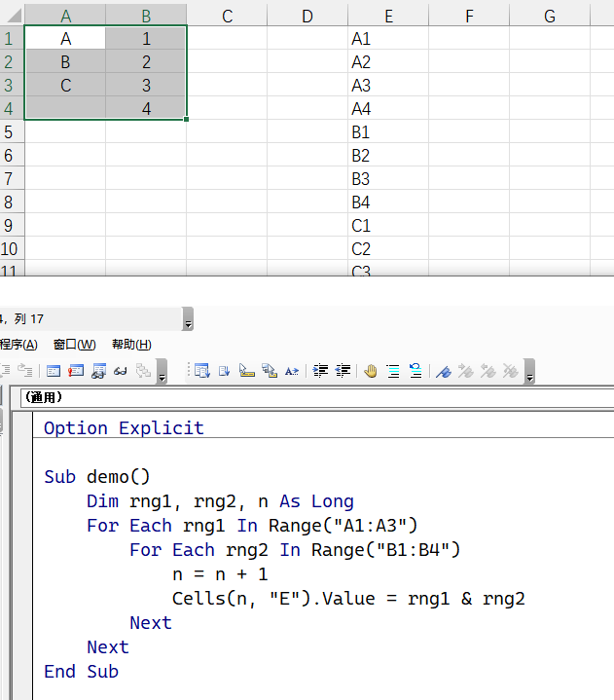Click cell E10 with text C2
The height and width of the screenshot is (700, 614).
coord(388,248)
